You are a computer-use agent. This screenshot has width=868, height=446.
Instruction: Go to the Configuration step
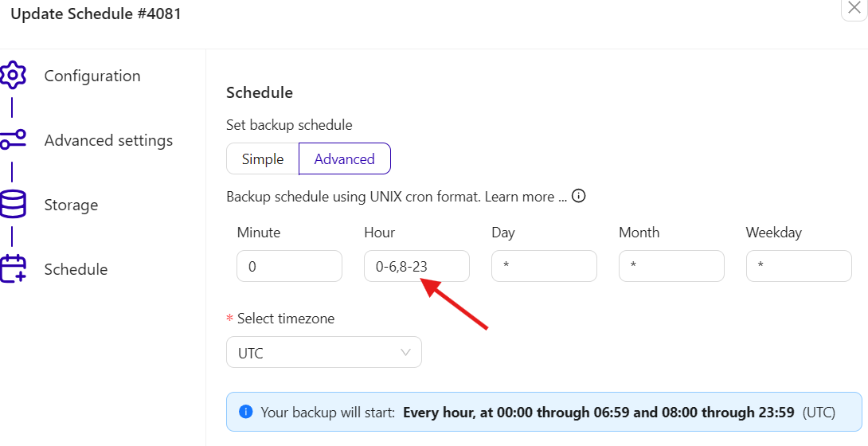point(92,76)
